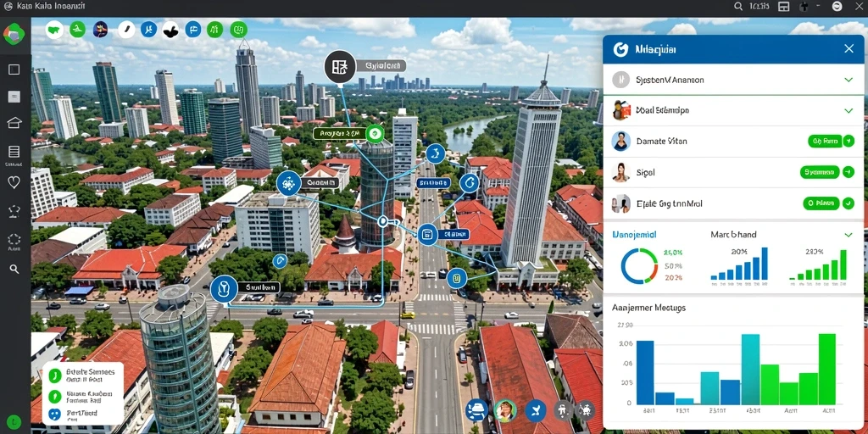Toggle the green check beside Sigol

848,172
